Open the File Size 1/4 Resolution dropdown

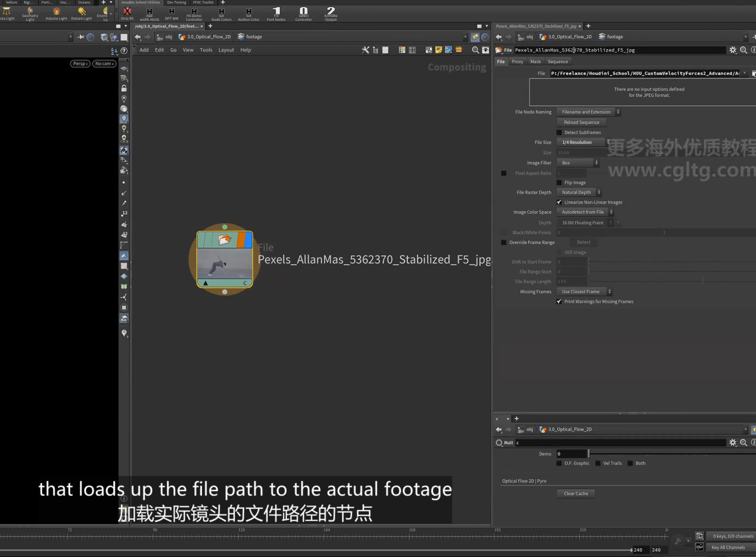coord(583,142)
